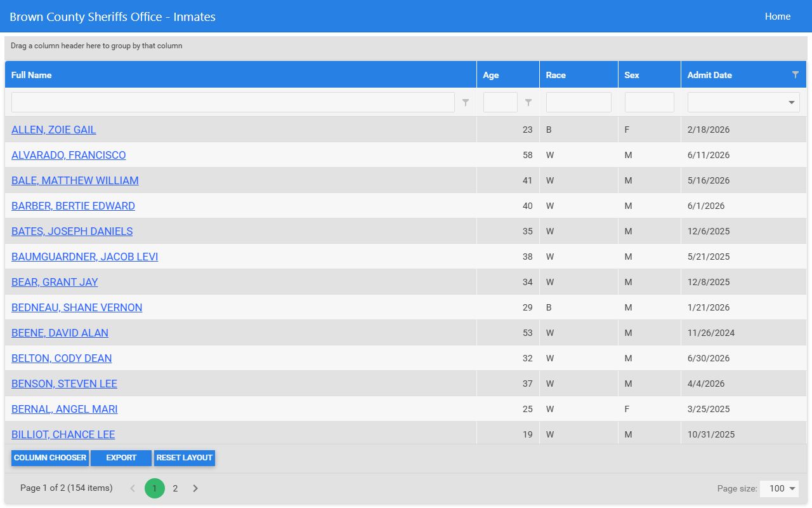The height and width of the screenshot is (508, 812).
Task: Click age 53 cell for Beene
Action: pyautogui.click(x=508, y=333)
